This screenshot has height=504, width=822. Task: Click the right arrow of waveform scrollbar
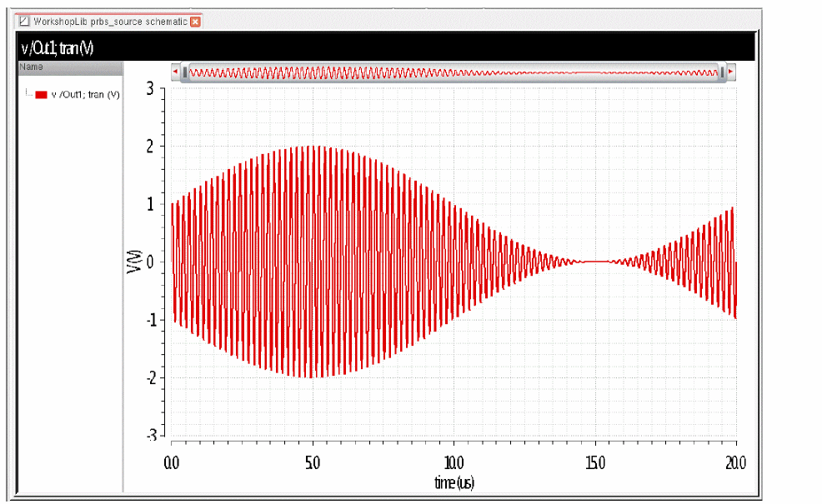click(731, 72)
